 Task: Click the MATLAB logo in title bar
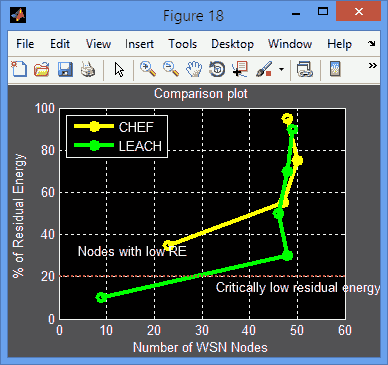pos(18,15)
